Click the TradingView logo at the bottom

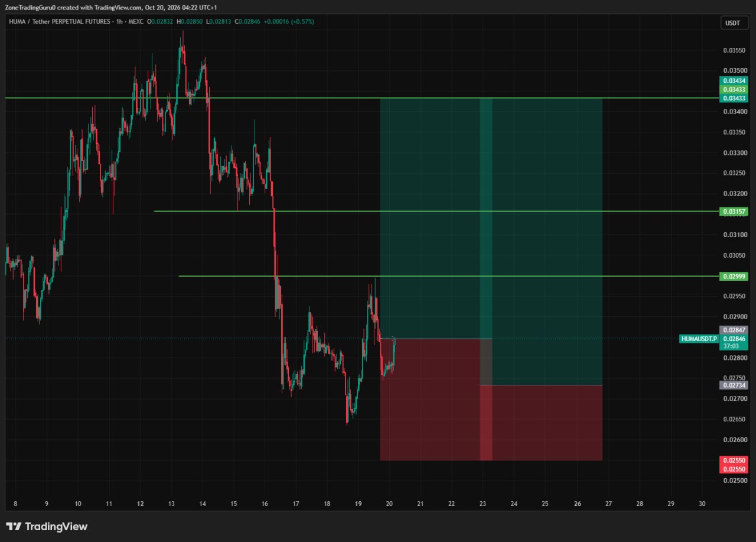click(47, 527)
